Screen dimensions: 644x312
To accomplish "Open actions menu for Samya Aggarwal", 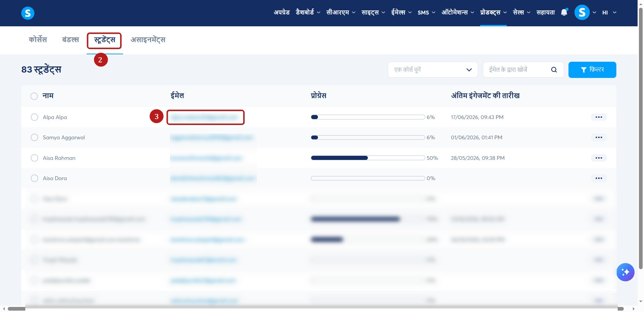I will 599,137.
